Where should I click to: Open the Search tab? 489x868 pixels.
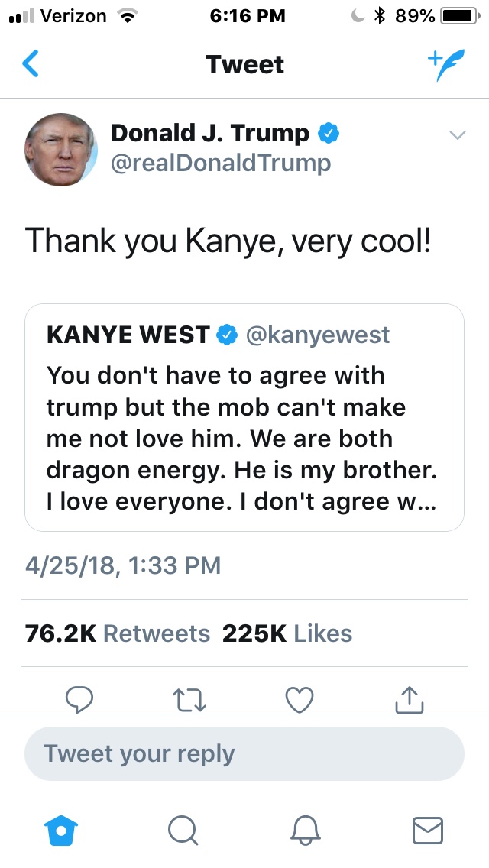183,829
